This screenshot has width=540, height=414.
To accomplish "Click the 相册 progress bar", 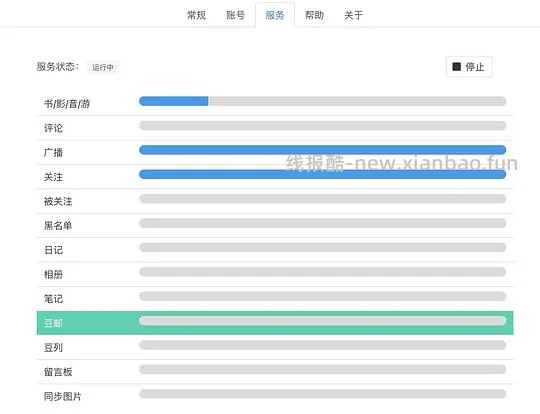I will [322, 272].
